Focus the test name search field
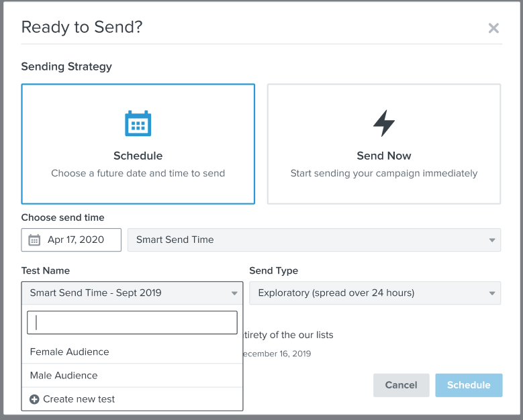The image size is (523, 420). click(132, 323)
